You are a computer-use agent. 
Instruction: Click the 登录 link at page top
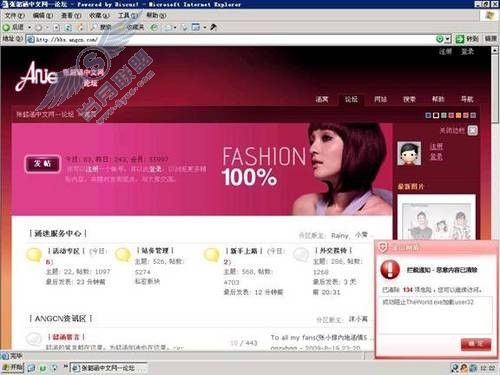point(467,51)
